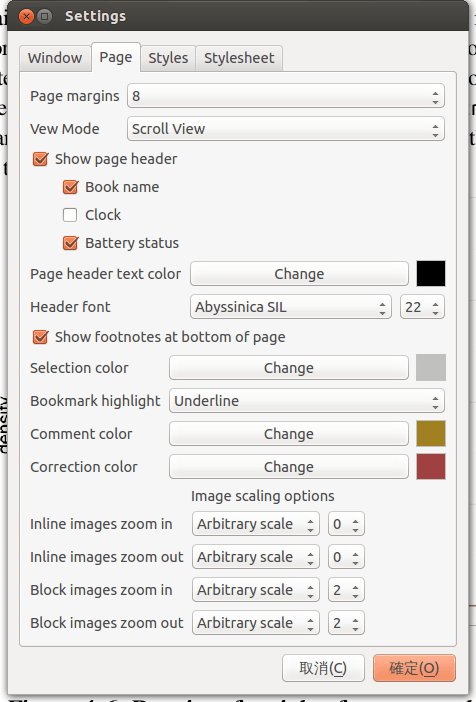Open the header font size 22 dropdown
476x702 pixels.
point(422,307)
